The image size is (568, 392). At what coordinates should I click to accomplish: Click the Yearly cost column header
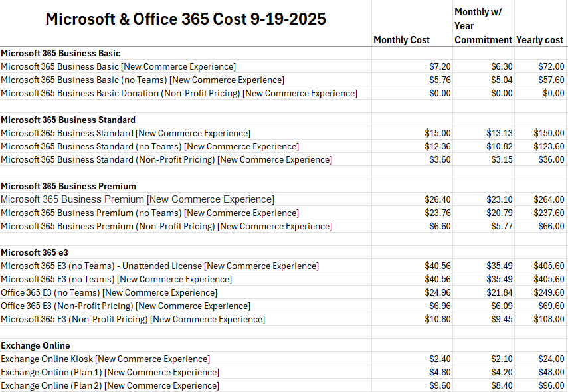pyautogui.click(x=539, y=39)
